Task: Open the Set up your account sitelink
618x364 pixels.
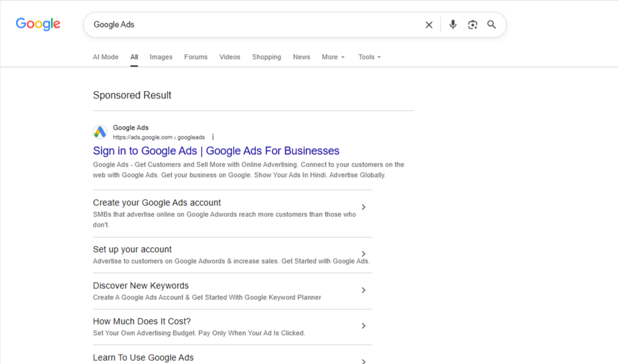Action: [132, 250]
